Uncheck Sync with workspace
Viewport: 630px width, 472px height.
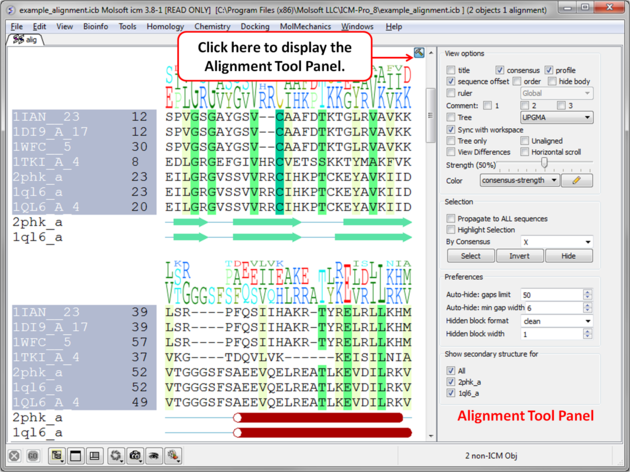pyautogui.click(x=451, y=130)
